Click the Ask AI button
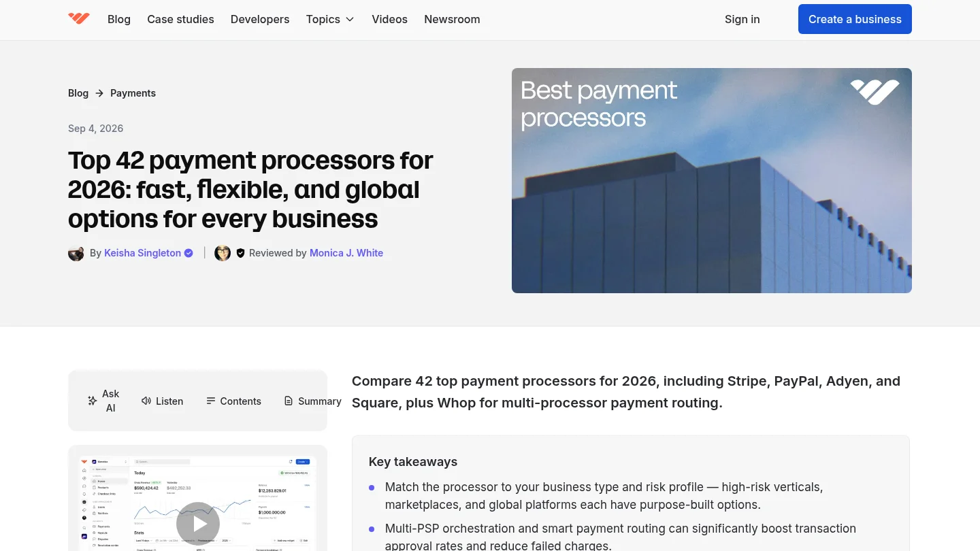This screenshot has height=551, width=980. click(x=103, y=401)
